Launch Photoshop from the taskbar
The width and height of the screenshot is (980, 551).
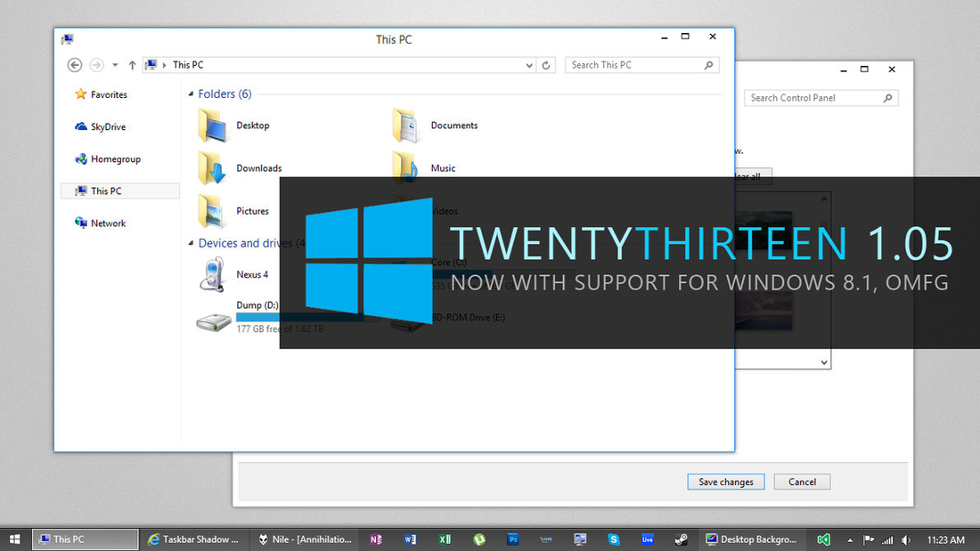[512, 539]
